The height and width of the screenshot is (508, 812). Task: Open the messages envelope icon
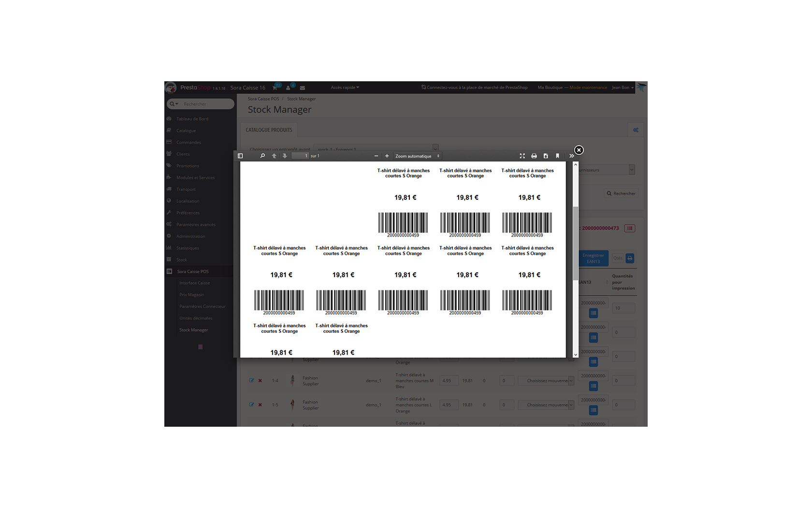tap(302, 88)
